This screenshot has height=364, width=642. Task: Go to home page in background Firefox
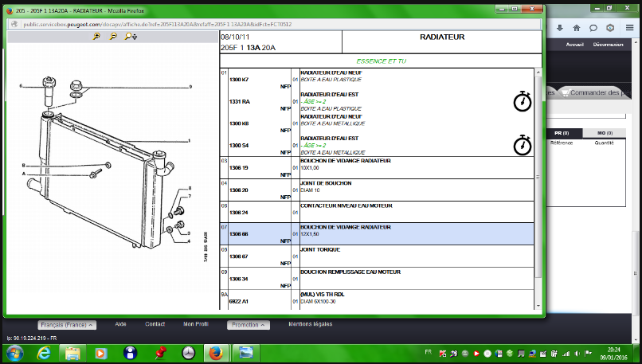pyautogui.click(x=577, y=28)
